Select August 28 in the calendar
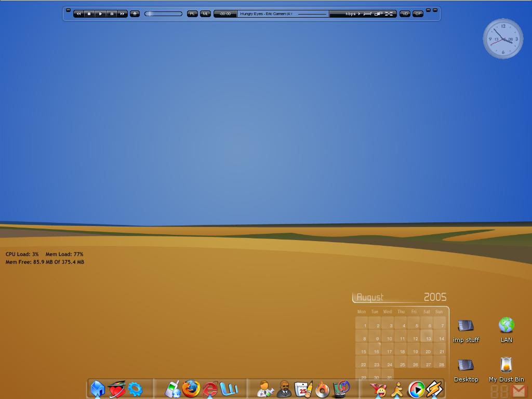Viewport: 532px width, 399px height. pos(440,362)
